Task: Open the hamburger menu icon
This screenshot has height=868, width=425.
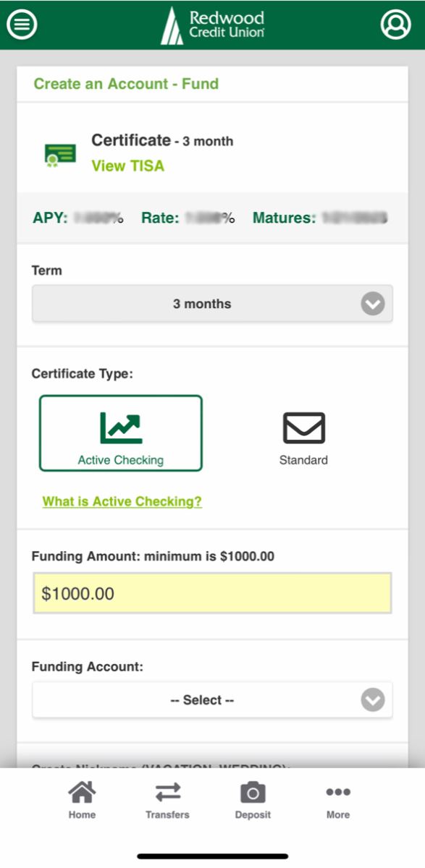Action: click(22, 25)
